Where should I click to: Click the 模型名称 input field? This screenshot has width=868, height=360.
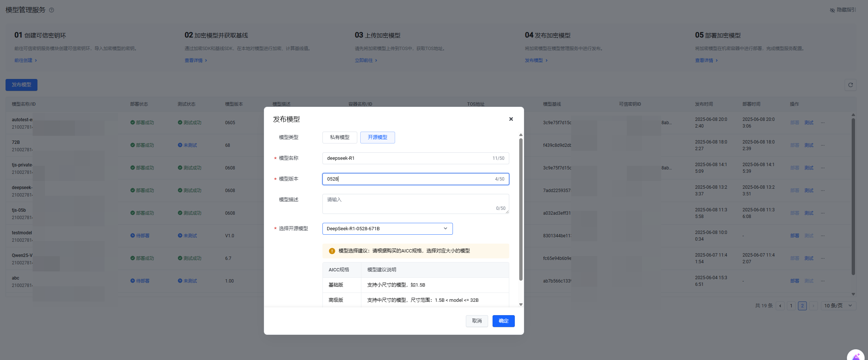415,158
